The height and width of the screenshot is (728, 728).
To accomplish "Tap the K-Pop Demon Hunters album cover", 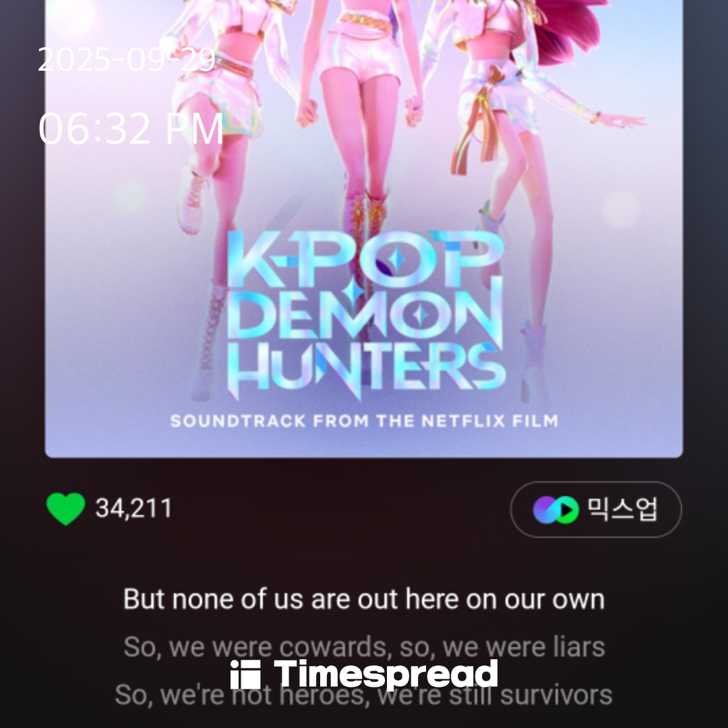I will [x=364, y=229].
